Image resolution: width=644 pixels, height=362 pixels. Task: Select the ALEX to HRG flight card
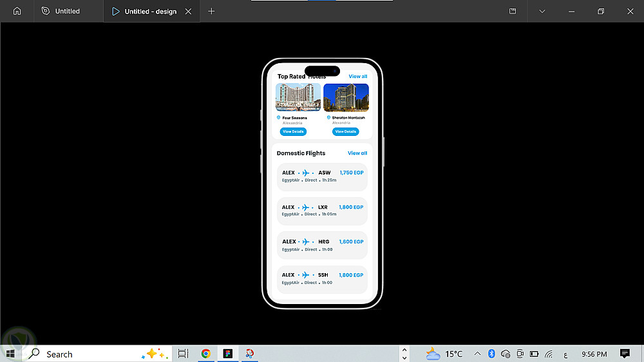click(322, 245)
